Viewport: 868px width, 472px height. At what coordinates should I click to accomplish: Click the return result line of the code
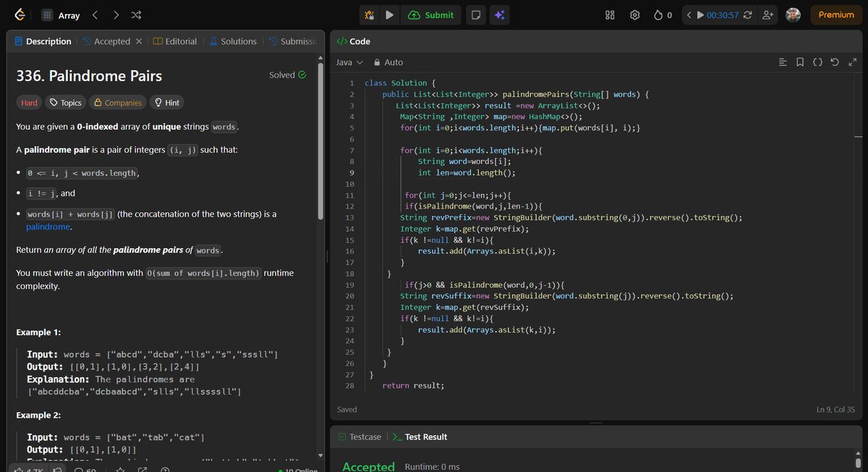[413, 386]
